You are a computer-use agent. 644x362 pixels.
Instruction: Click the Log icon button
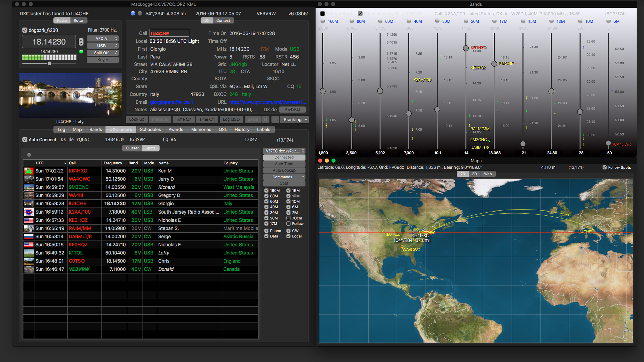coord(61,129)
